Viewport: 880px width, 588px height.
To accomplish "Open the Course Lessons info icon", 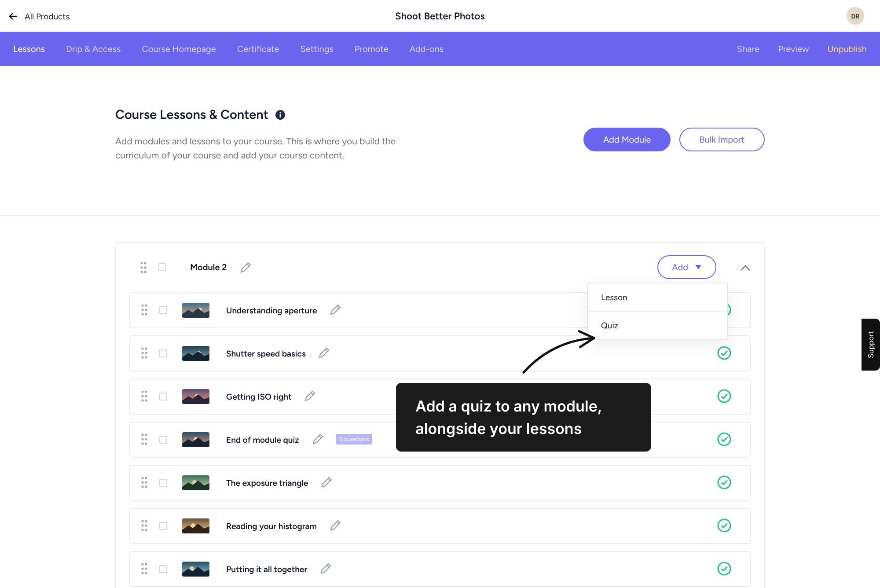I will click(280, 115).
